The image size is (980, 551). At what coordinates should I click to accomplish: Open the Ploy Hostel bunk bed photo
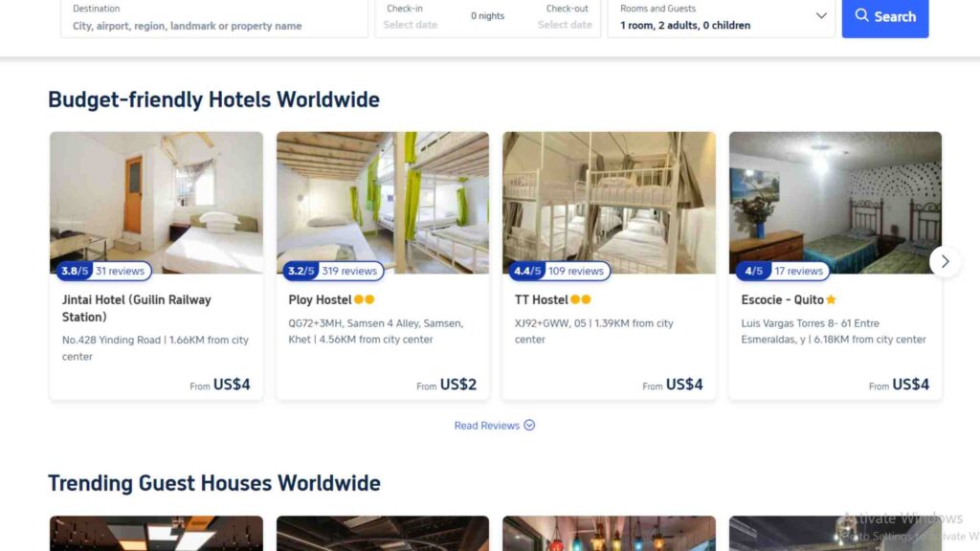click(383, 203)
